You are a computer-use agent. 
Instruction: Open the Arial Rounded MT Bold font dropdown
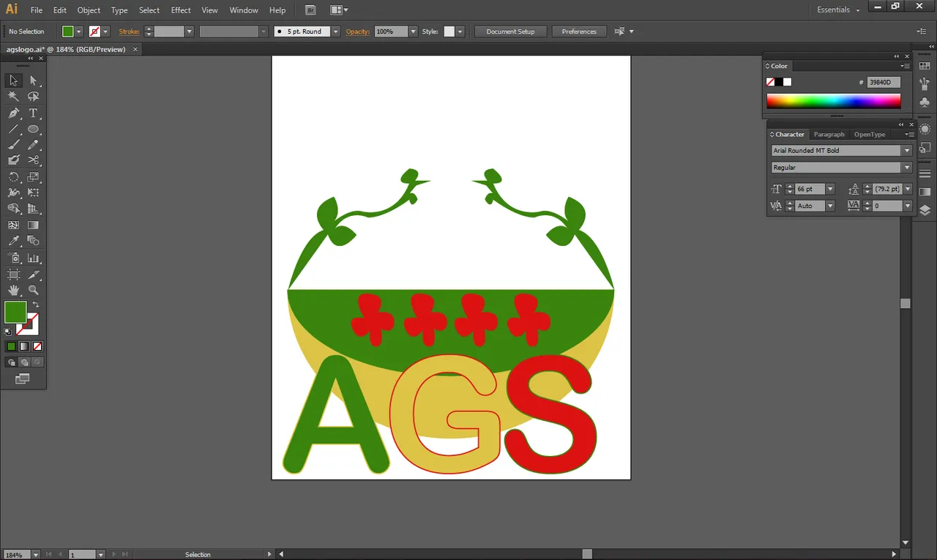(907, 151)
